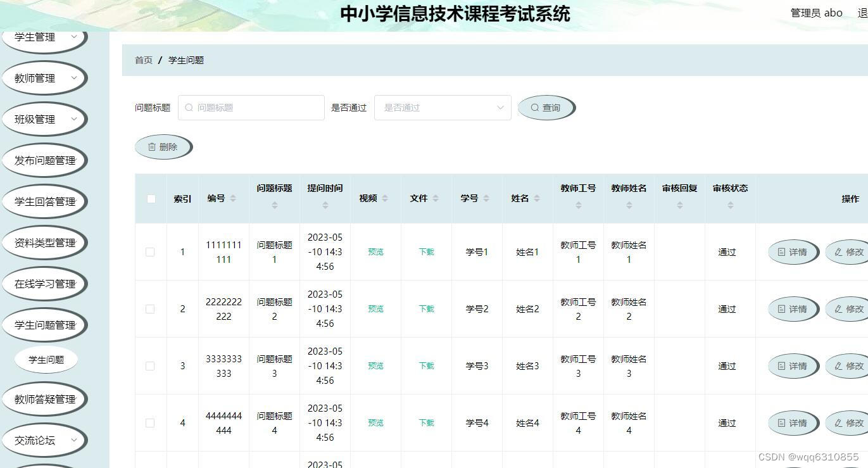Sort by 问题标题 column arrows
Image resolution: width=868 pixels, height=468 pixels.
tap(274, 205)
